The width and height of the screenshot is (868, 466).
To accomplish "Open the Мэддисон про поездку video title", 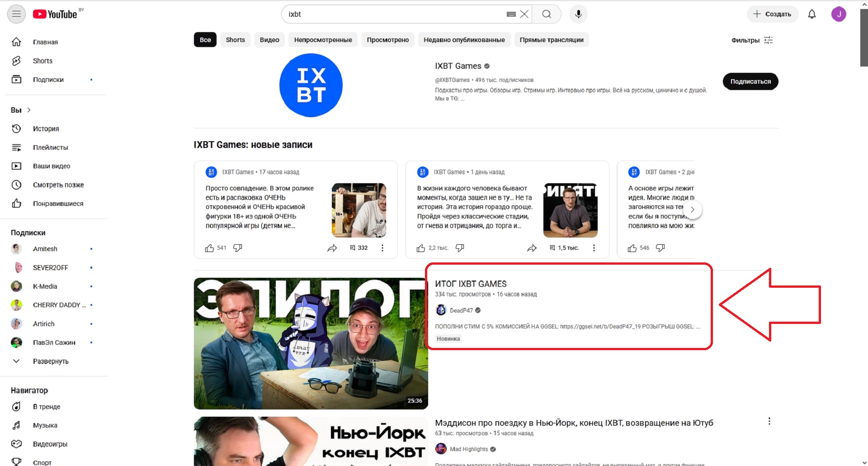I will click(x=574, y=423).
